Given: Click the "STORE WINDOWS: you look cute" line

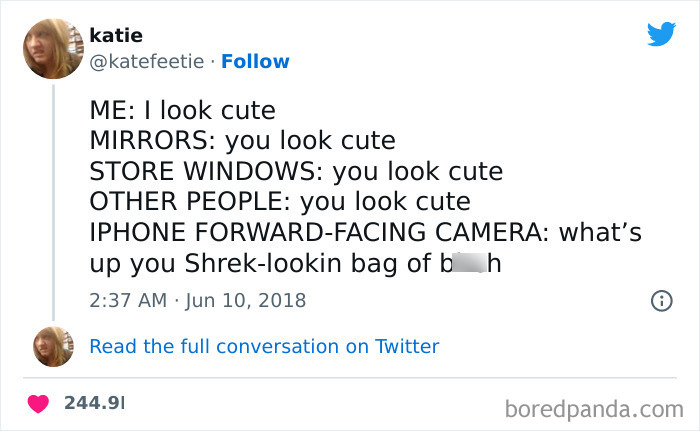Looking at the screenshot, I should [296, 170].
